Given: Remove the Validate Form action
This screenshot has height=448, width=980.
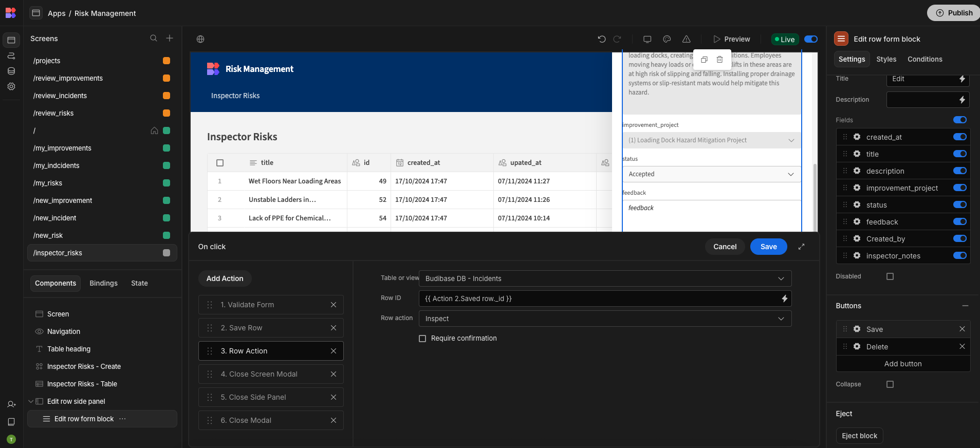Looking at the screenshot, I should click(334, 305).
